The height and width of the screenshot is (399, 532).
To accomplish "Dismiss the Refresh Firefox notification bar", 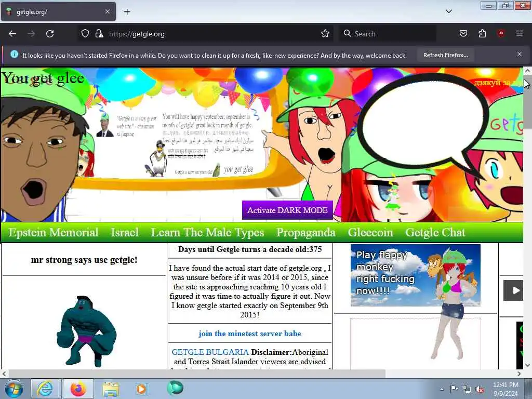I will [x=520, y=54].
